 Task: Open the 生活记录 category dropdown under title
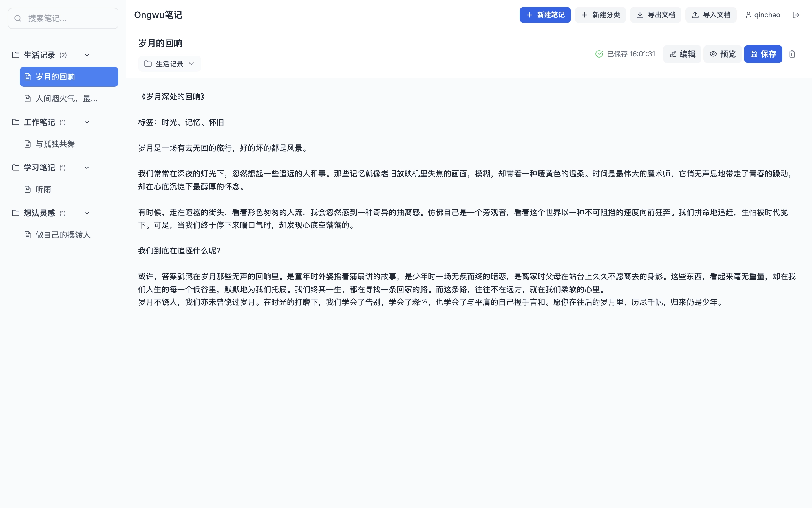coord(169,64)
